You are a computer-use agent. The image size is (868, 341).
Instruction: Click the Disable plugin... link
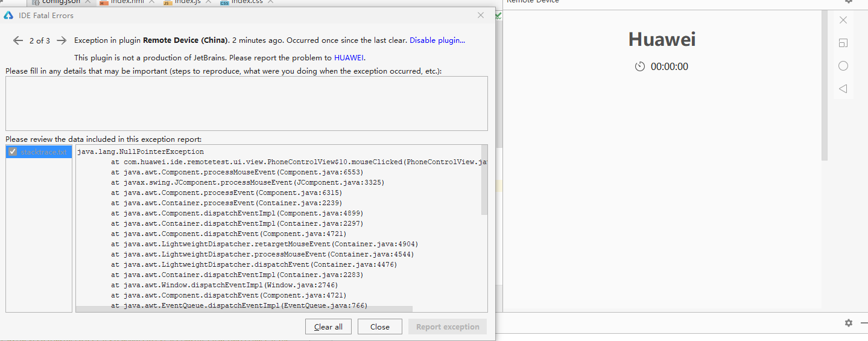click(x=437, y=40)
